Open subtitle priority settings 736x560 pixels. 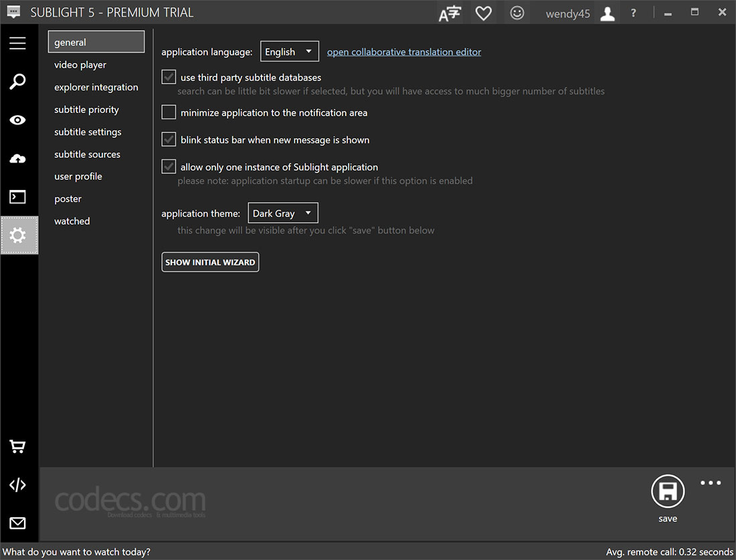tap(86, 109)
